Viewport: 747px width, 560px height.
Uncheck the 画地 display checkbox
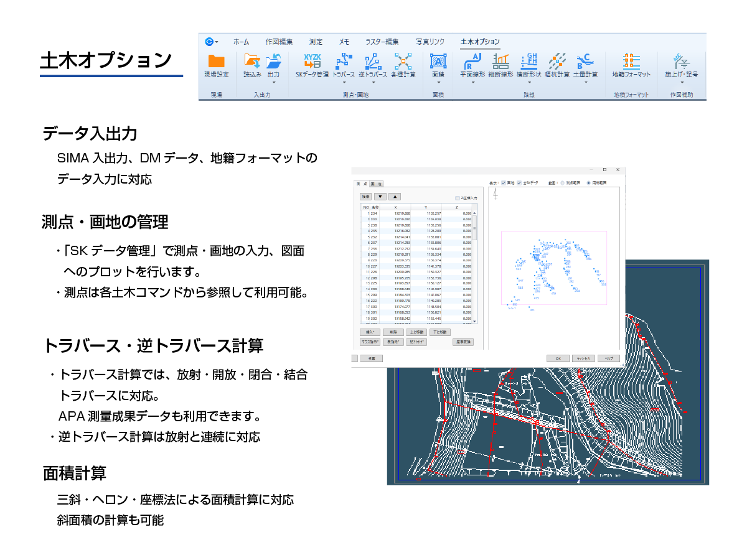coord(504,183)
